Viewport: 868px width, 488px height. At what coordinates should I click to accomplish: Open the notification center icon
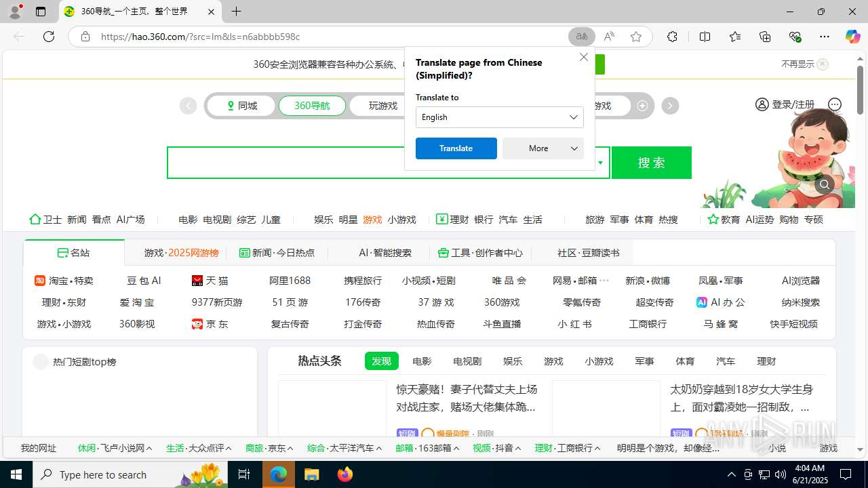coord(846,474)
